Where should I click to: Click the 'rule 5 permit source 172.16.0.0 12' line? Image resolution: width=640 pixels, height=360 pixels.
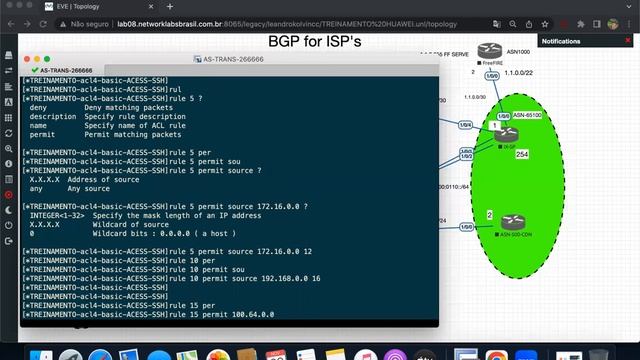(167, 251)
